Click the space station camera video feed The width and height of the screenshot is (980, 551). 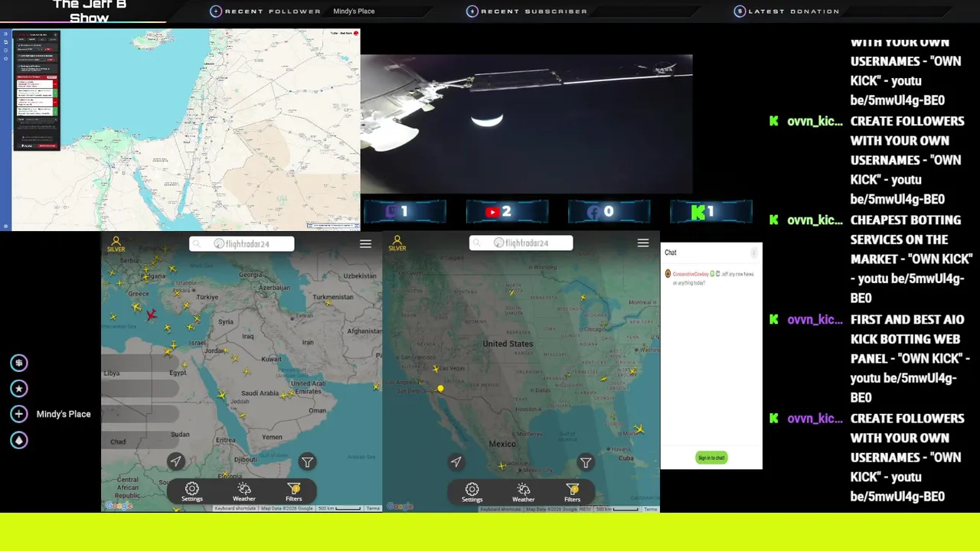pyautogui.click(x=527, y=124)
